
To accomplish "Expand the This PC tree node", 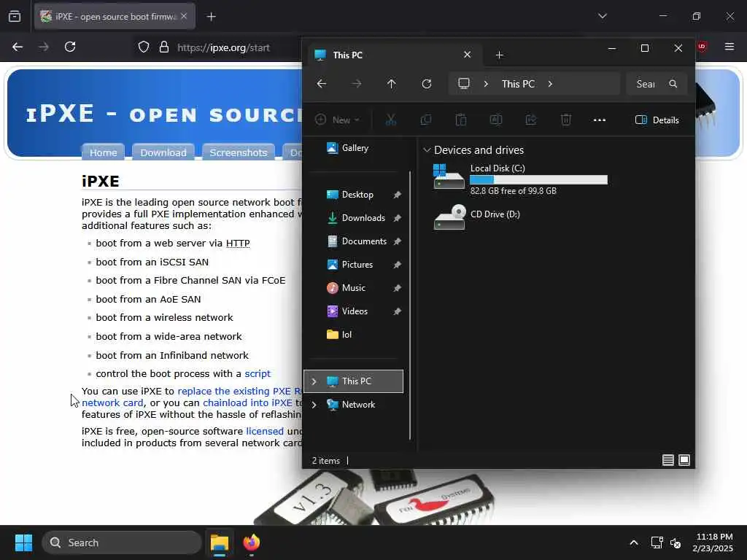I will coord(314,381).
